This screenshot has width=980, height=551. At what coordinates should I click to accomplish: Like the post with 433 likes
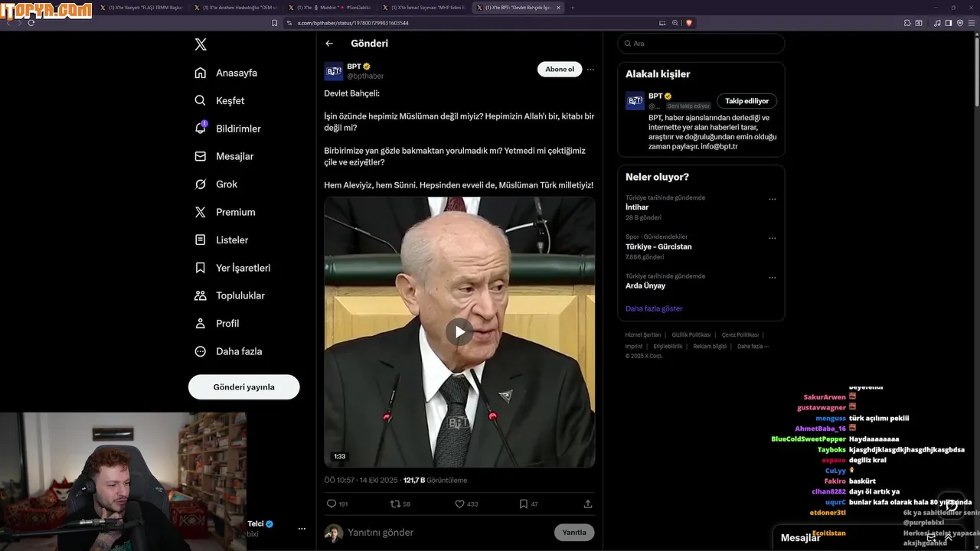460,504
